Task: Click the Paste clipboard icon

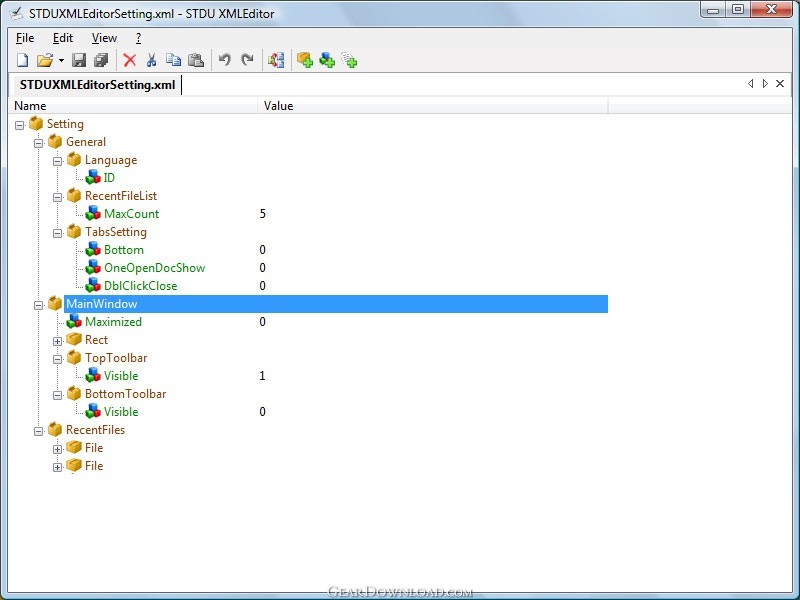Action: click(196, 60)
